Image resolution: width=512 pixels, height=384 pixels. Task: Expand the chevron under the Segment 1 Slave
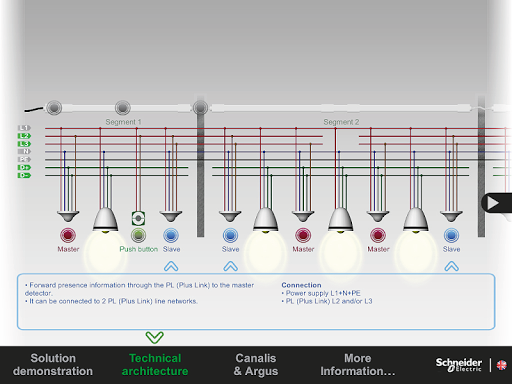coord(171,266)
